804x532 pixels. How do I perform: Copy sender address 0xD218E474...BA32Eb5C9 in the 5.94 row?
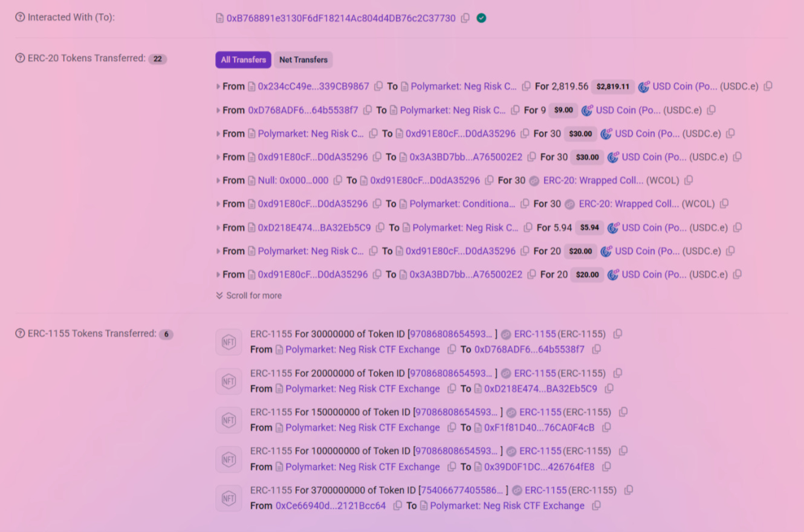coord(380,228)
